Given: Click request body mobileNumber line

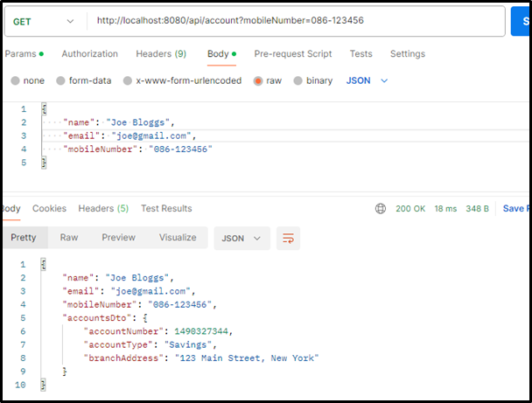Looking at the screenshot, I should tap(137, 149).
